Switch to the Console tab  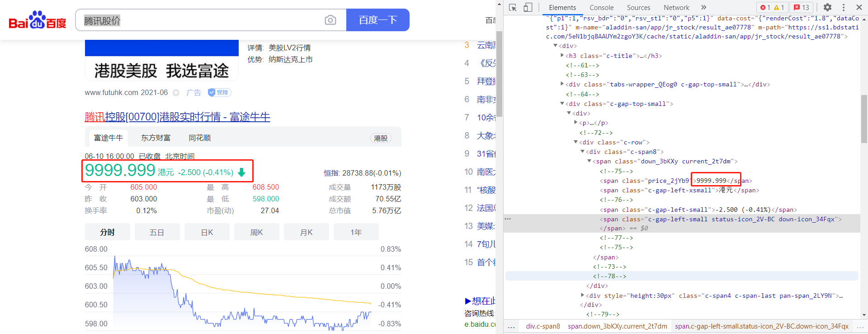(601, 7)
